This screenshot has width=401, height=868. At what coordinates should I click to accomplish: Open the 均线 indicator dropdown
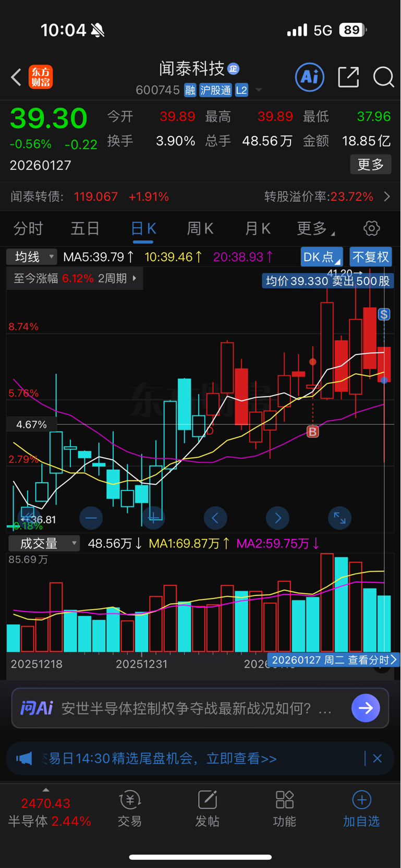point(31,256)
